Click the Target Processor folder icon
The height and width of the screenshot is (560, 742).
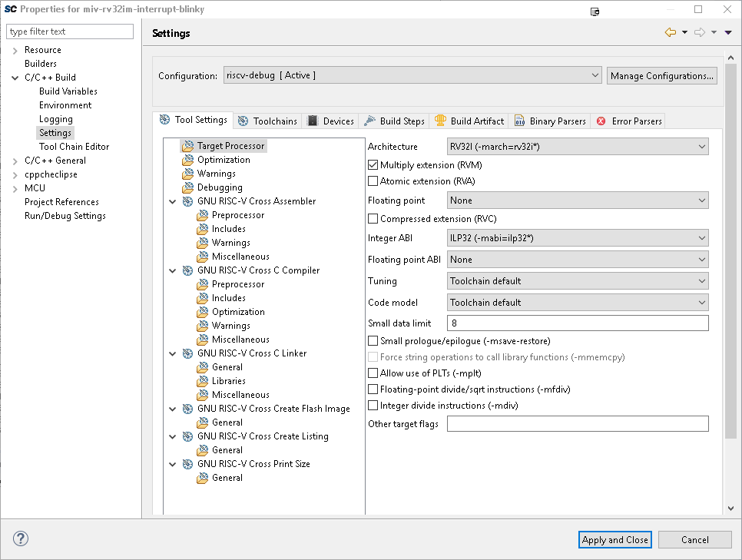[x=188, y=146]
